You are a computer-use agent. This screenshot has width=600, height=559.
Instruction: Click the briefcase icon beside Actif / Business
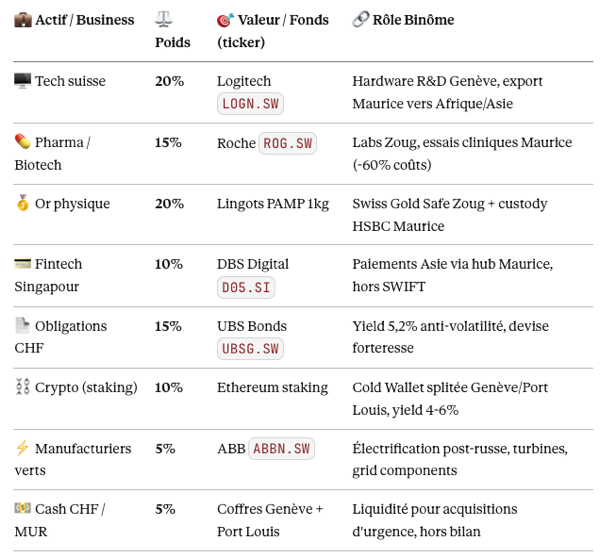(x=22, y=20)
